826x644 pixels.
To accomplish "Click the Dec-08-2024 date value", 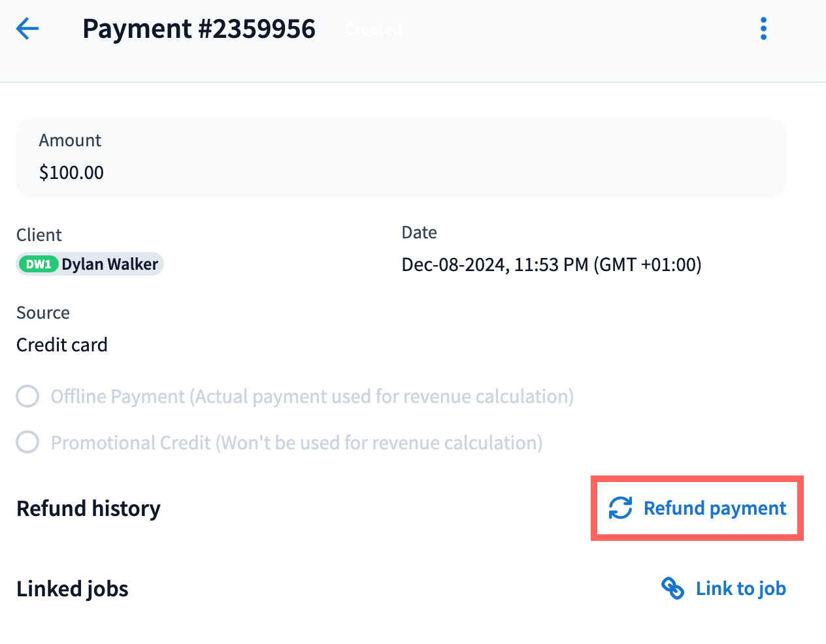I will 551,265.
